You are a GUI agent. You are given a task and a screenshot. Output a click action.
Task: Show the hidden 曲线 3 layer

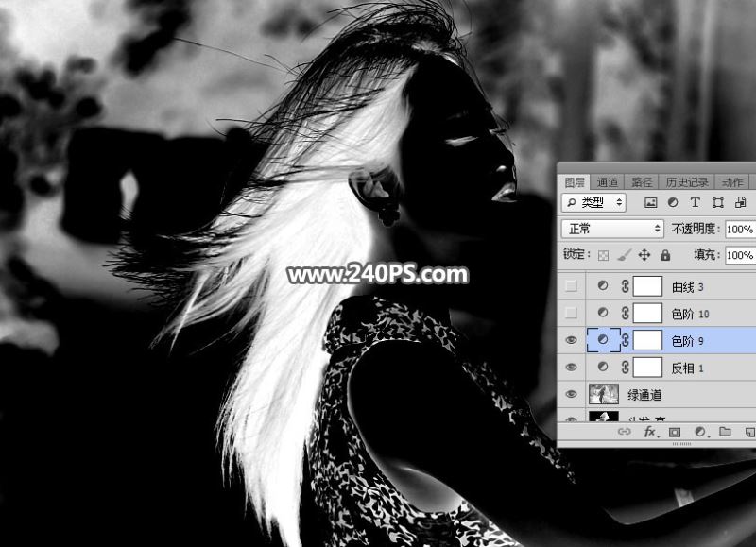[571, 286]
